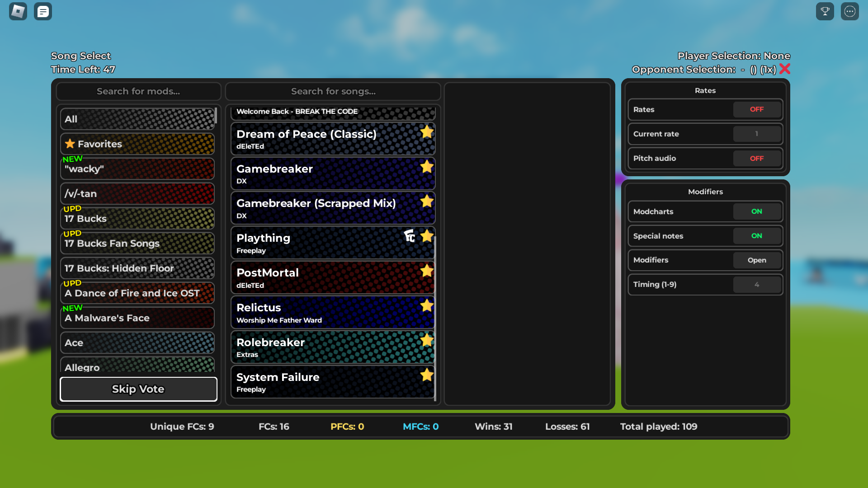Clear opponent selection with red X
Viewport: 868px width, 488px height.
(785, 69)
